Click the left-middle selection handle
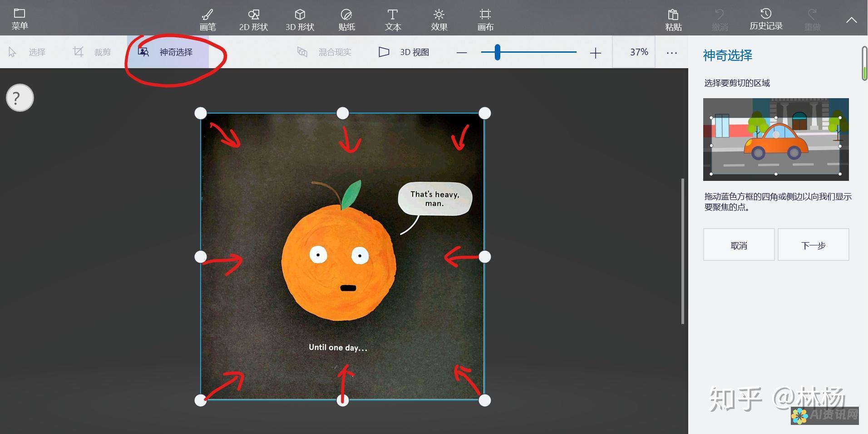This screenshot has width=868, height=434. [201, 257]
